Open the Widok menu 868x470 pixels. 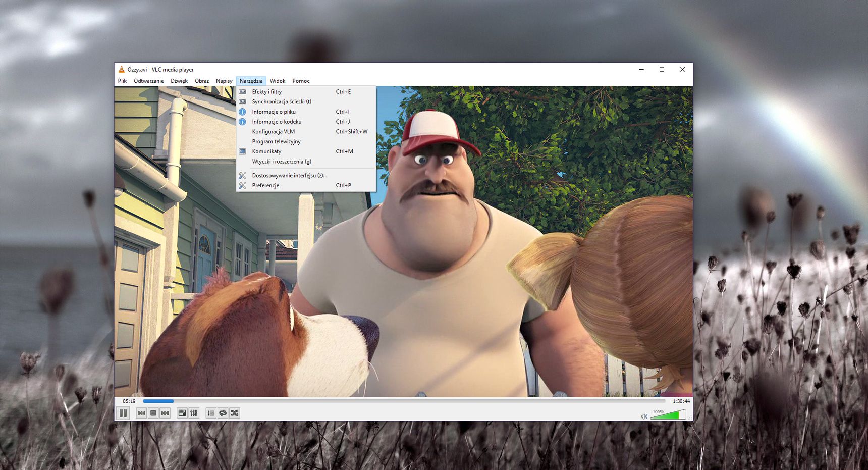[x=278, y=81]
